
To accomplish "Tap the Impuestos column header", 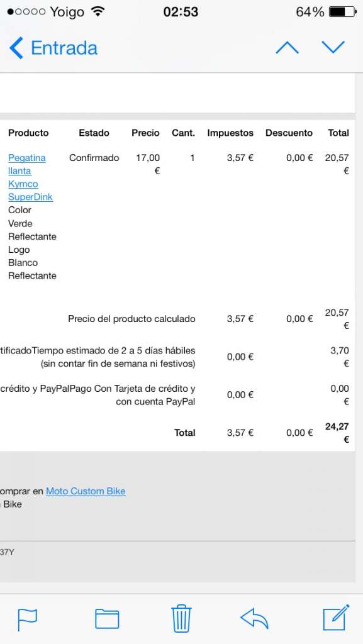I will click(x=230, y=133).
